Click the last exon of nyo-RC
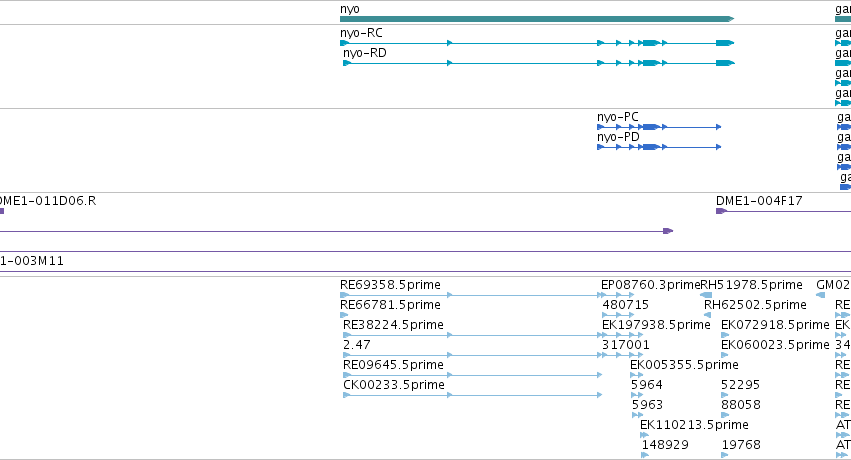851x460 pixels. tap(725, 43)
